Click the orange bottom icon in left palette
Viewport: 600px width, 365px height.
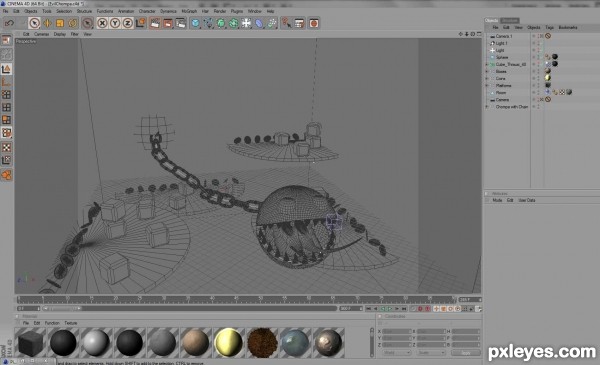[x=7, y=175]
